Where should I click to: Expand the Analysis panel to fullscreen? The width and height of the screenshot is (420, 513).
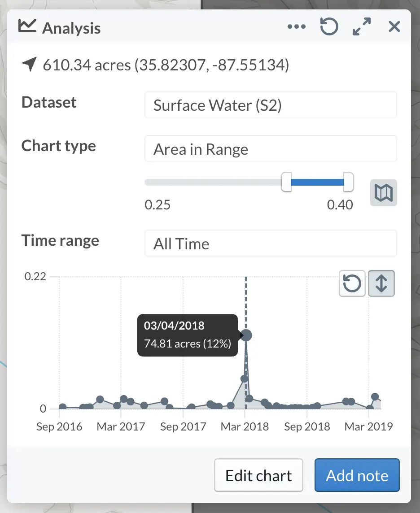[x=362, y=26]
